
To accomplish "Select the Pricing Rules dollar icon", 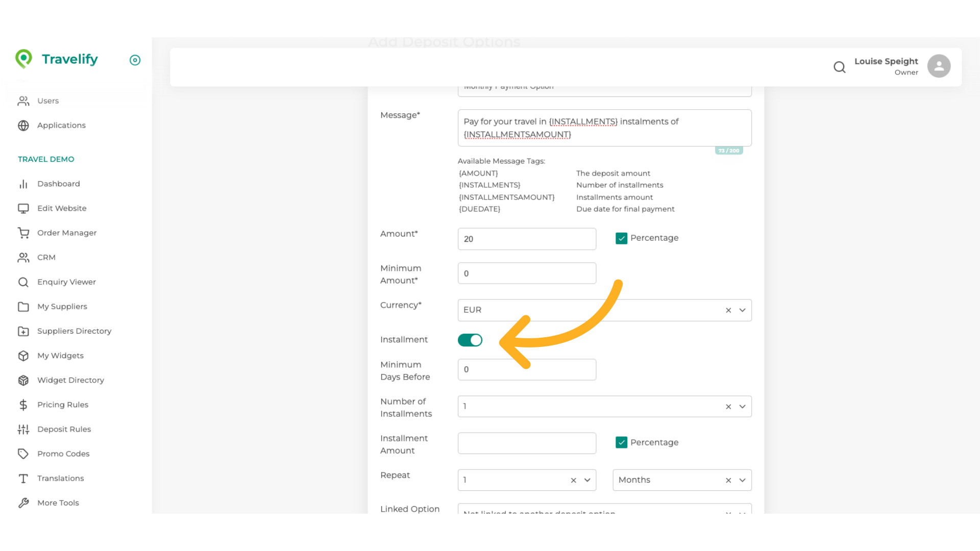I will [23, 405].
